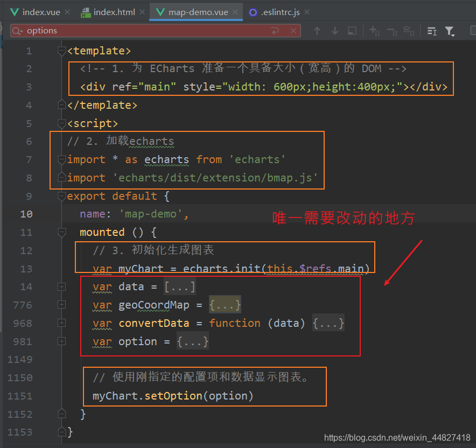Expand the folded geoCoordMap line

coord(61,305)
